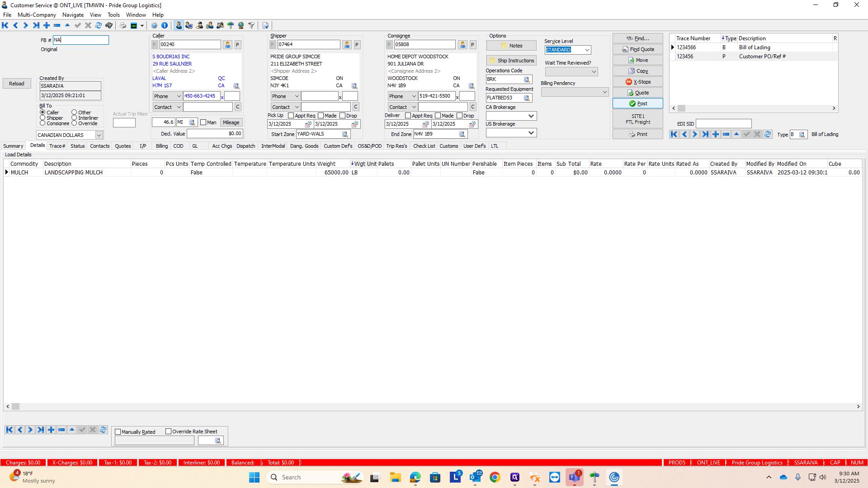Switch to the Billing tab
868x488 pixels.
(x=162, y=146)
